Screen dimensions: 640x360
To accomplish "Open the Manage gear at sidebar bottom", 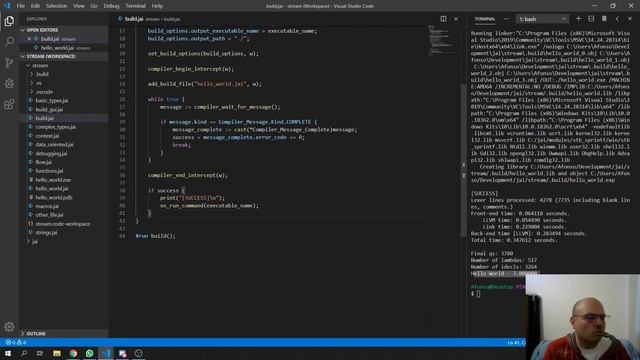I will [x=9, y=327].
